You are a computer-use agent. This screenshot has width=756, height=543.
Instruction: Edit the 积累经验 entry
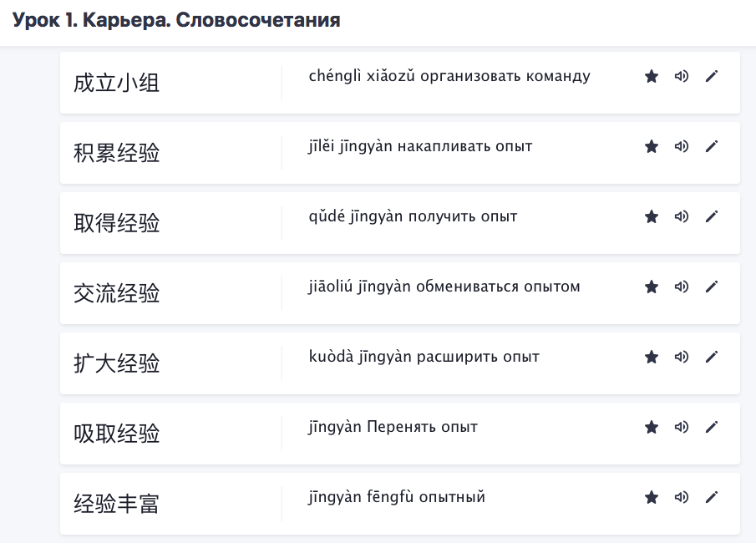(712, 146)
